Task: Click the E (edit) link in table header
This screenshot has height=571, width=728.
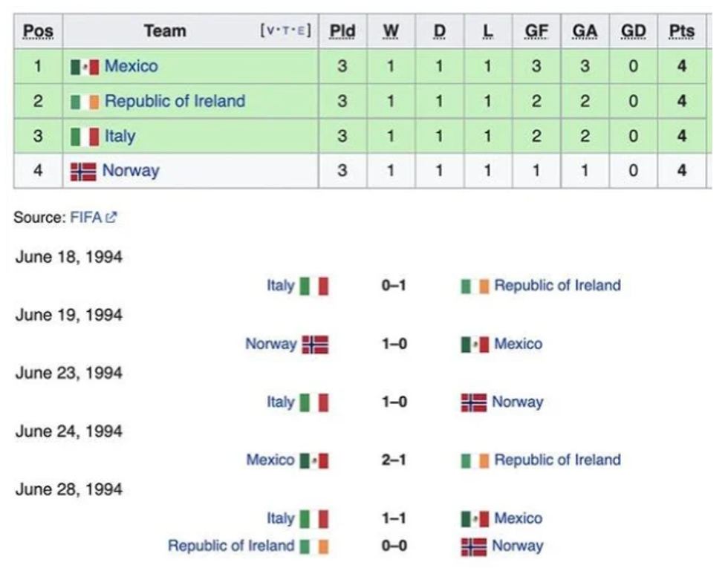Action: pyautogui.click(x=300, y=31)
